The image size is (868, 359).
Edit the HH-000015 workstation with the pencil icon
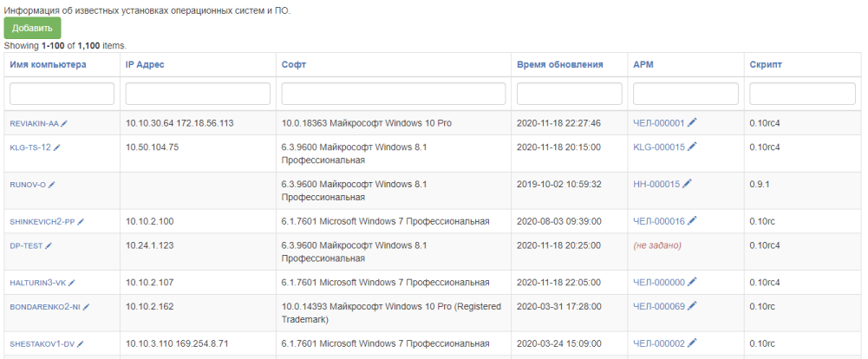[687, 184]
